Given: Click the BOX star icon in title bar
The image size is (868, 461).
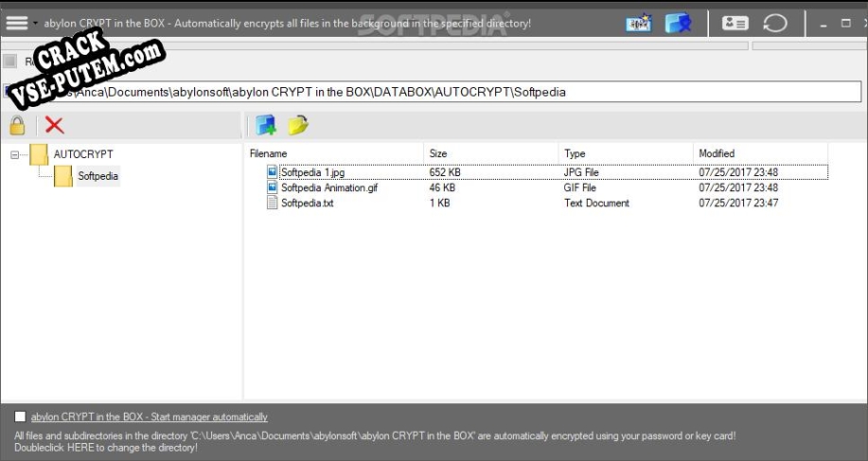Looking at the screenshot, I should [x=638, y=24].
